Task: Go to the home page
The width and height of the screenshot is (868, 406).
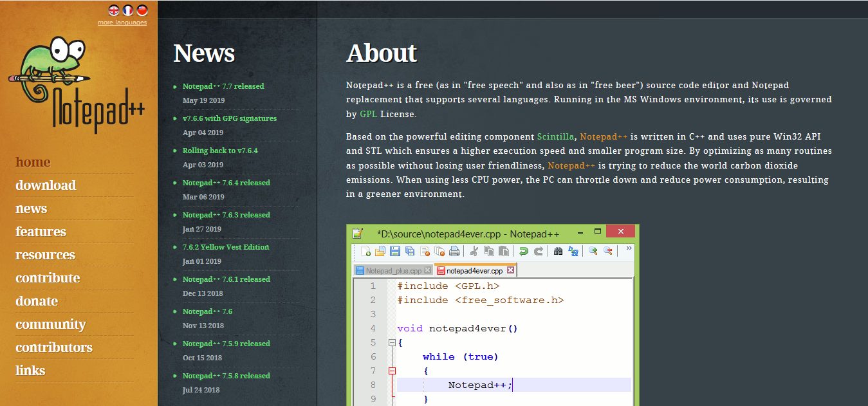Action: coord(33,162)
